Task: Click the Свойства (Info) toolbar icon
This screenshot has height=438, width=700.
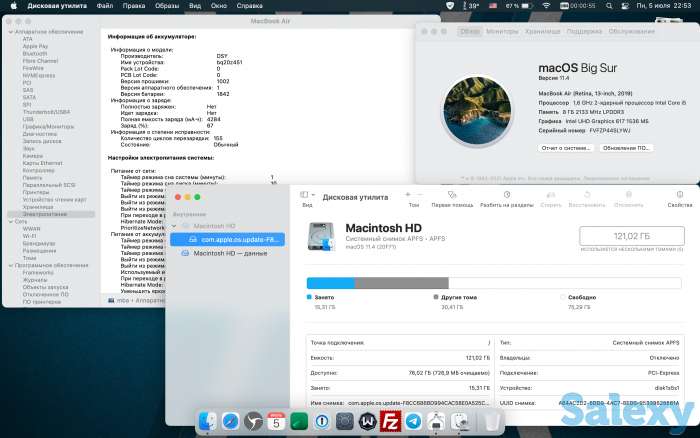Action: click(680, 195)
